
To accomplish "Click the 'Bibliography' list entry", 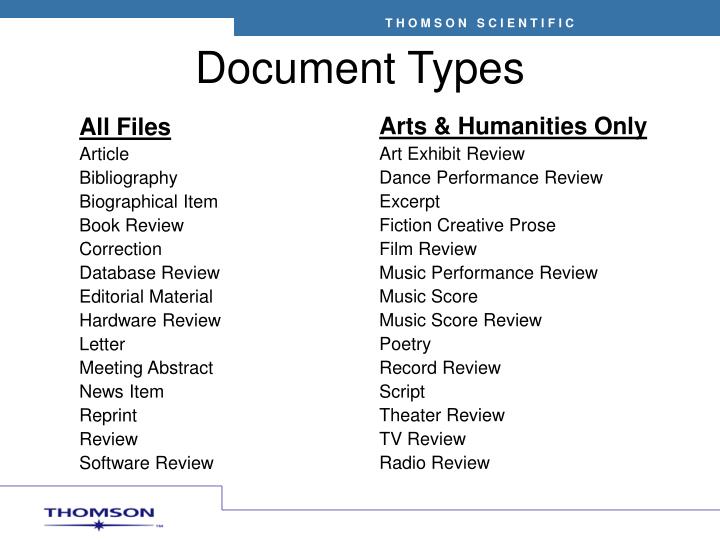I will coord(129,178).
